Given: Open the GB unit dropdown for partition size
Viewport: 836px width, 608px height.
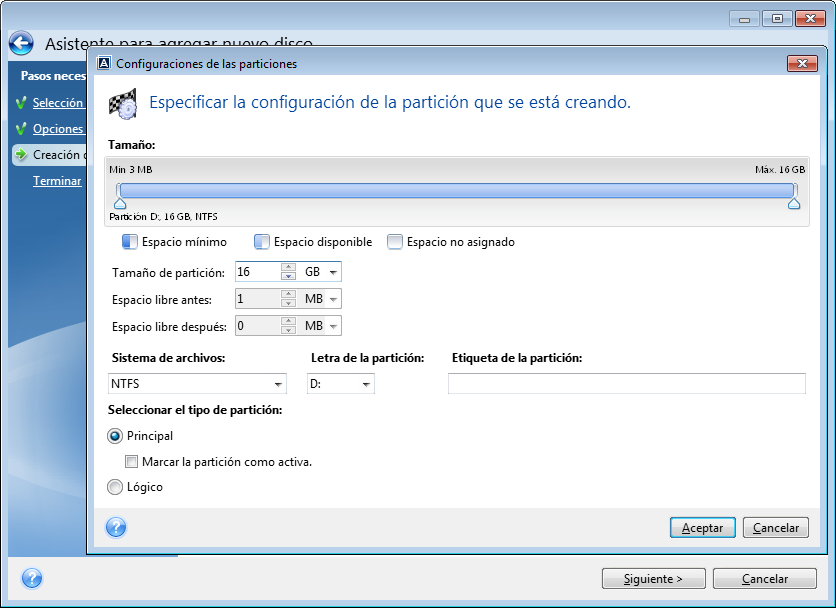Looking at the screenshot, I should click(333, 272).
